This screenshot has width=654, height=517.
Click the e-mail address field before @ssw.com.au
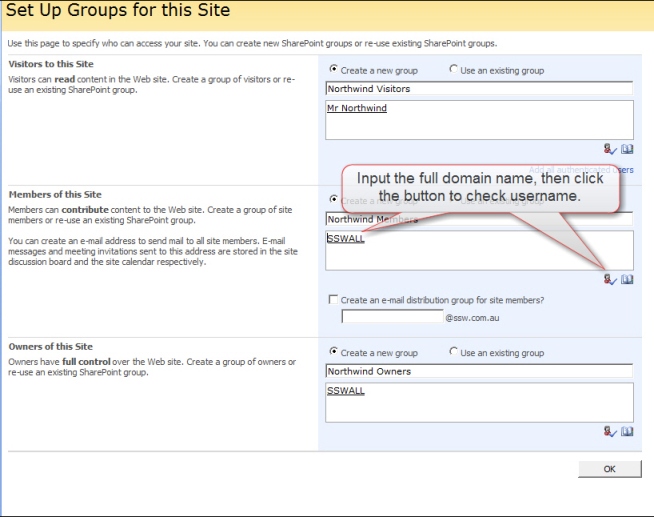pos(391,316)
